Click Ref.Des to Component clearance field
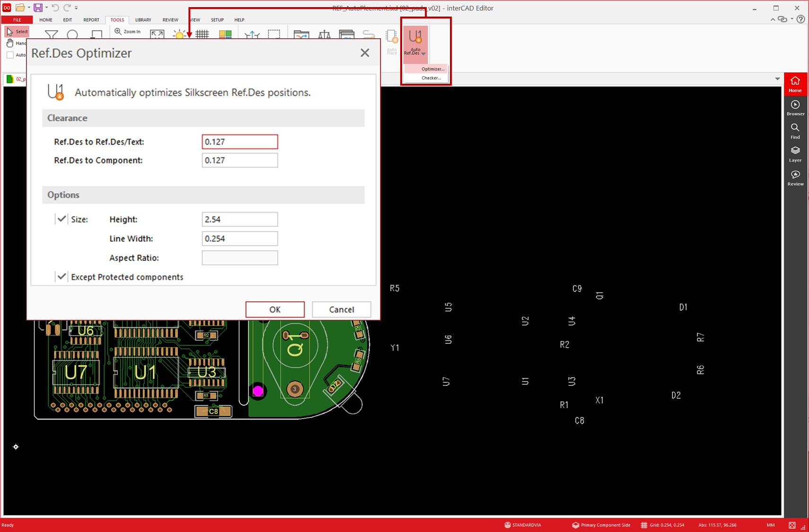 240,160
